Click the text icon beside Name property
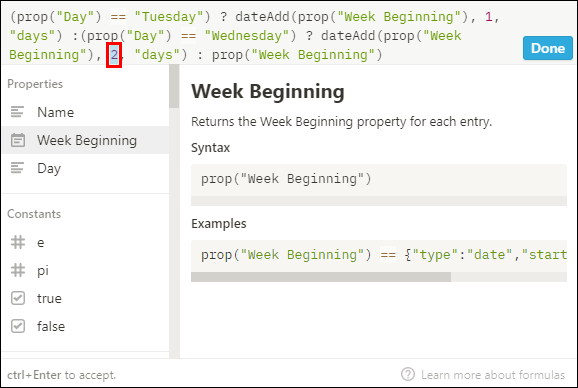This screenshot has width=578, height=388. (x=17, y=112)
